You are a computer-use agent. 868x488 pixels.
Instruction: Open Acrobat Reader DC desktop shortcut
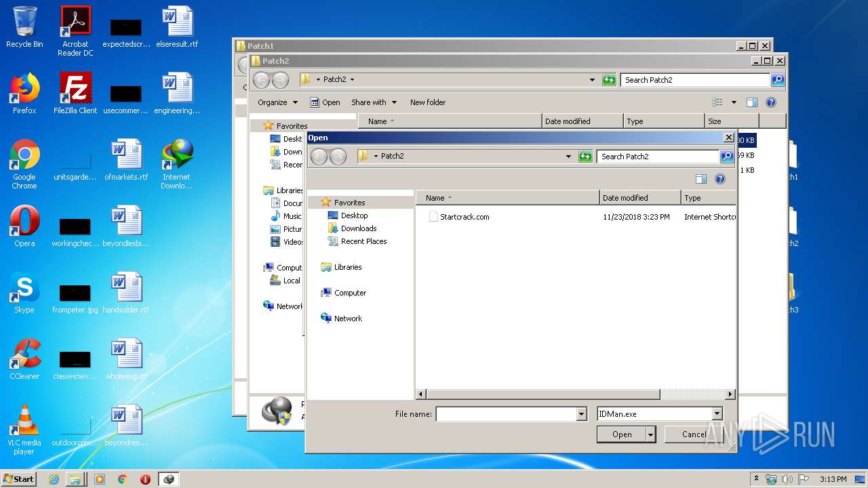point(75,31)
